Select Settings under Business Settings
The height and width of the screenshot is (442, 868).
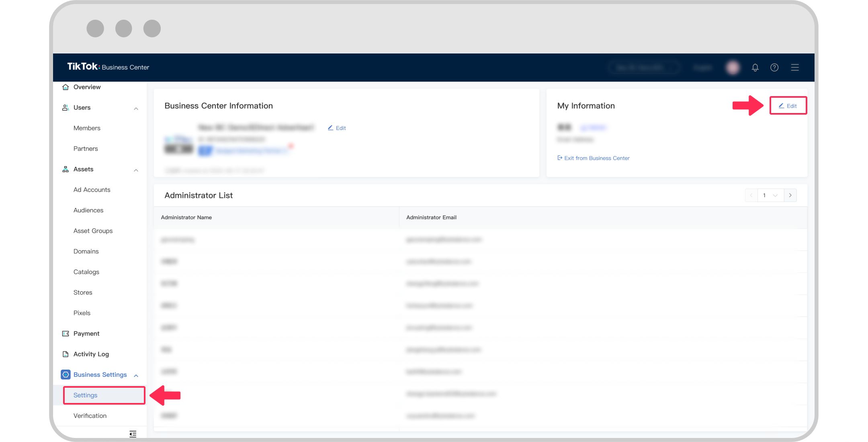85,395
